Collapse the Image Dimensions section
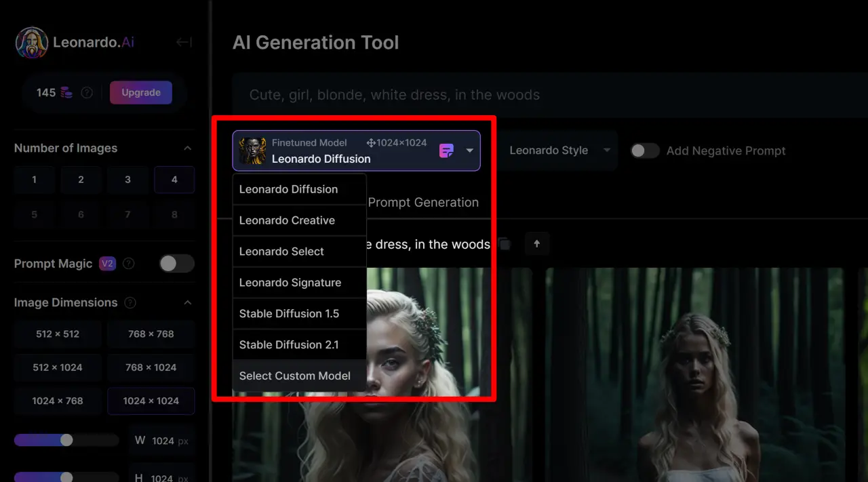Image resolution: width=868 pixels, height=482 pixels. coord(188,302)
